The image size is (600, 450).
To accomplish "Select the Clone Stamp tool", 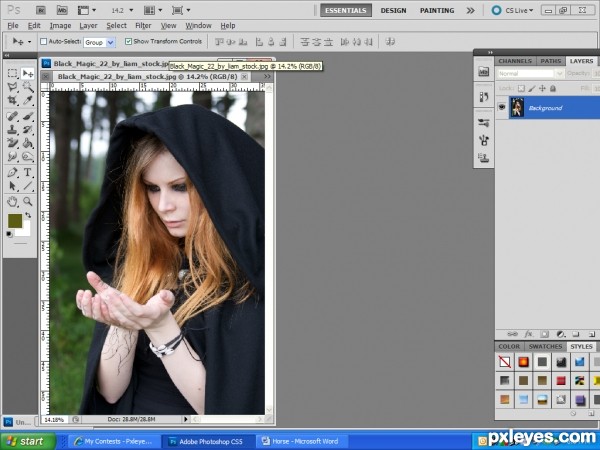I will 13,129.
